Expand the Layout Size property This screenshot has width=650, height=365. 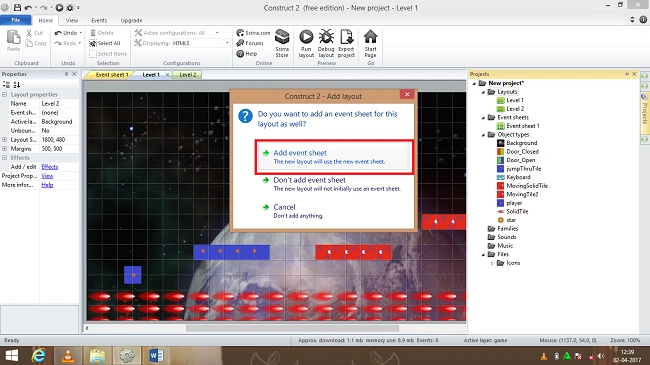tap(5, 140)
